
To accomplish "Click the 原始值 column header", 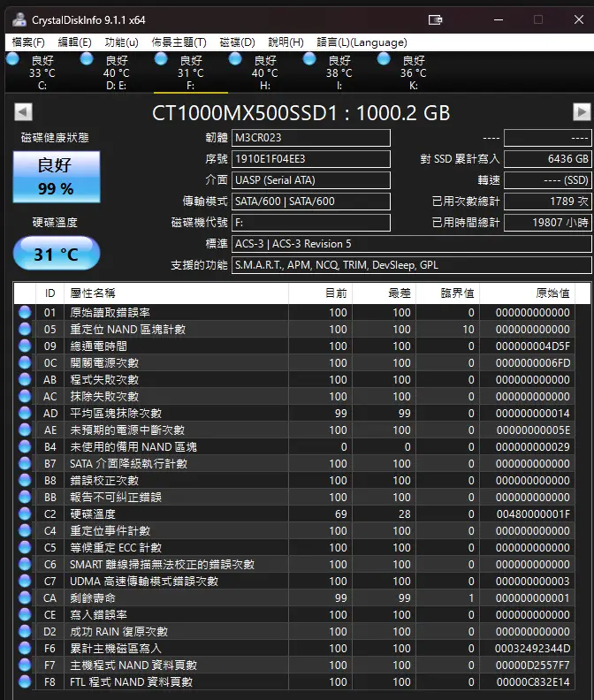I will point(528,293).
